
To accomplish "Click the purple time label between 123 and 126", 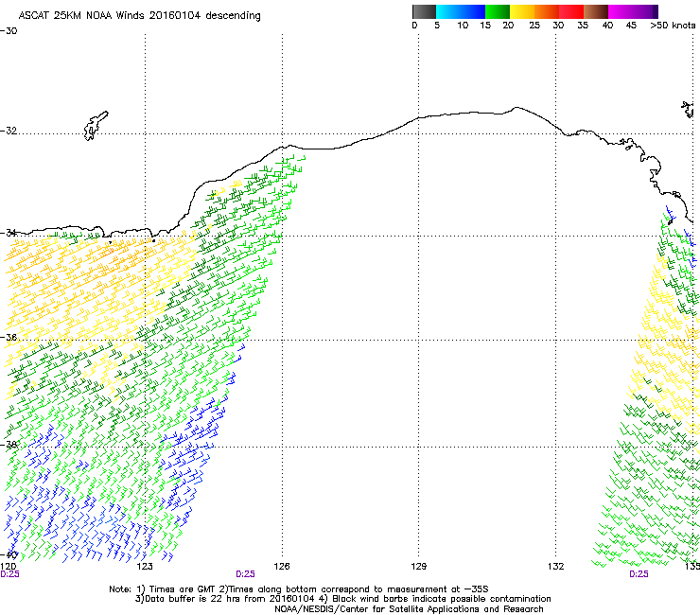I will click(245, 574).
